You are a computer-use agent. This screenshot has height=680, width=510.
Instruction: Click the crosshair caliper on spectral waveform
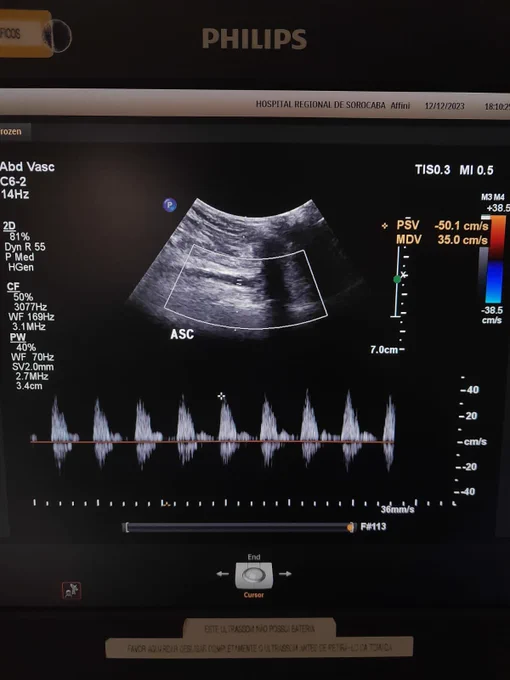coord(222,396)
